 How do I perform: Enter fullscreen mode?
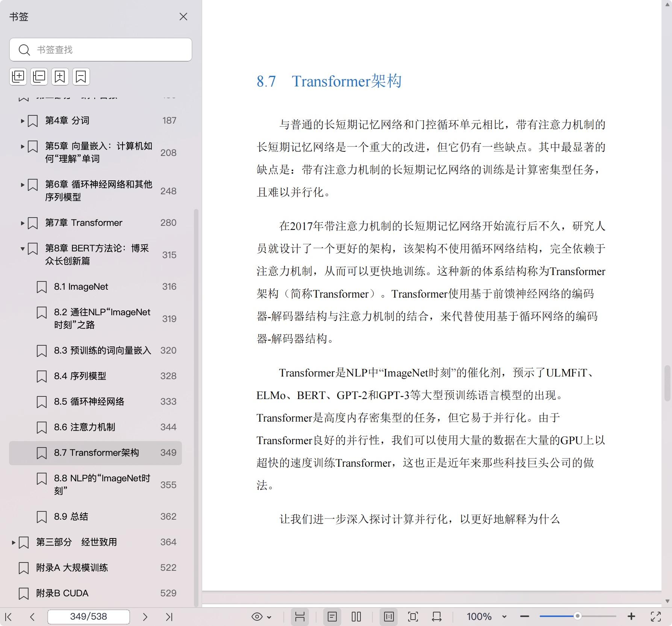click(656, 617)
